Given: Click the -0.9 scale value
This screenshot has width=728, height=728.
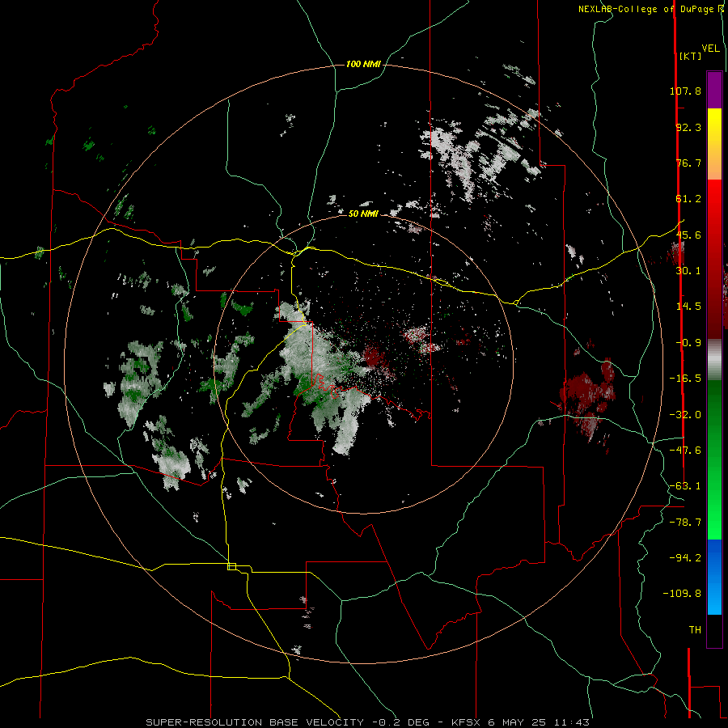Looking at the screenshot, I should [688, 343].
